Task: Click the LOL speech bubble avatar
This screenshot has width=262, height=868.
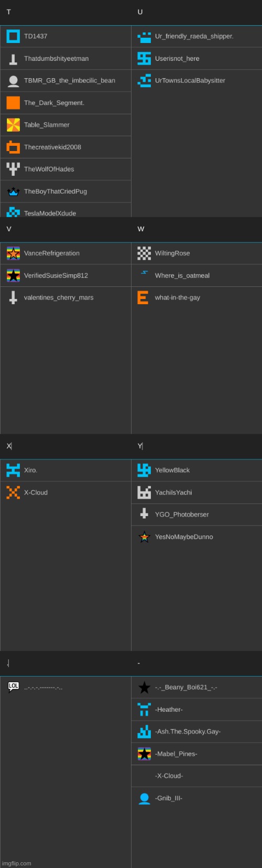Action: 13,687
